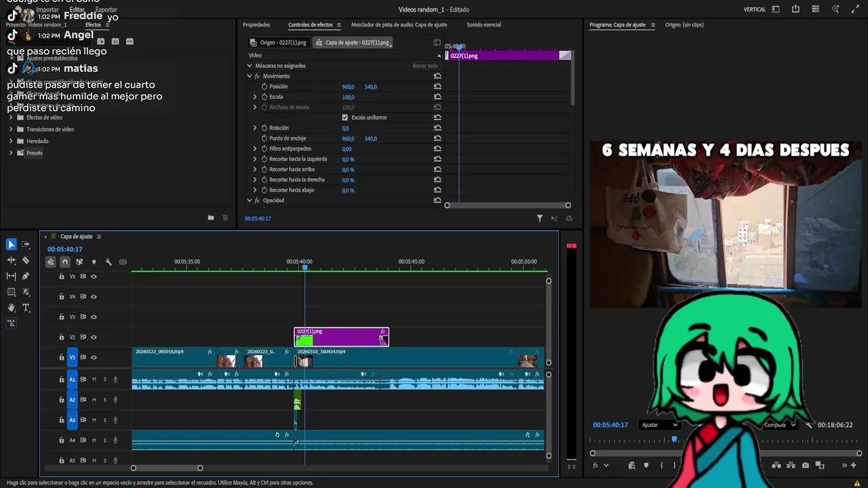
Task: Solo audio track A2
Action: [x=104, y=400]
